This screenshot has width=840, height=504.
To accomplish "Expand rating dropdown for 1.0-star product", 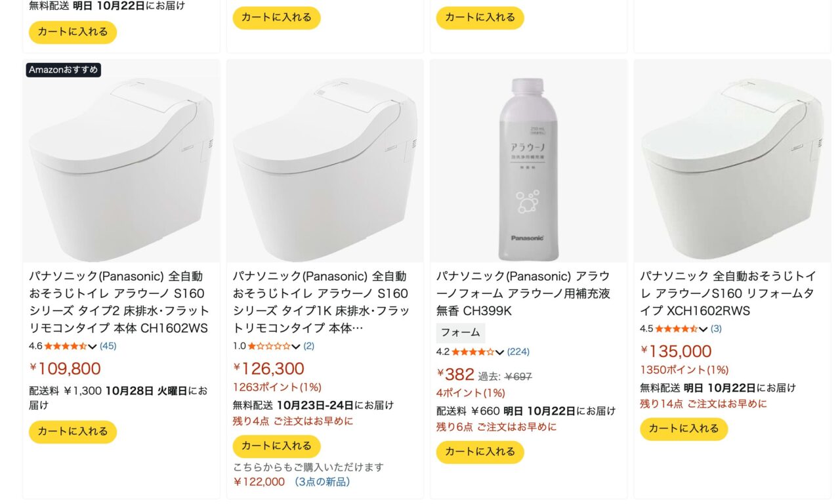I will tap(296, 346).
